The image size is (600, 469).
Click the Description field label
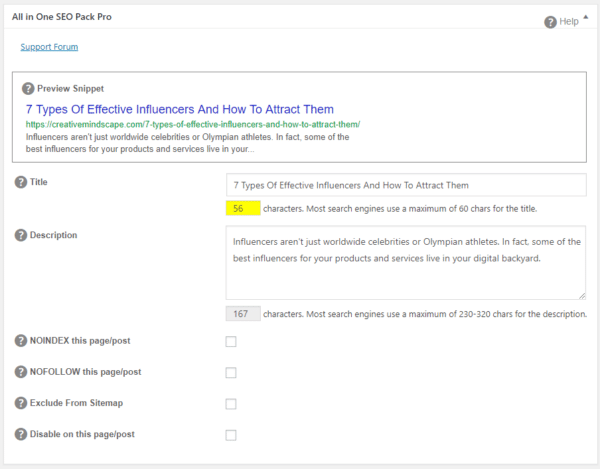pyautogui.click(x=54, y=235)
